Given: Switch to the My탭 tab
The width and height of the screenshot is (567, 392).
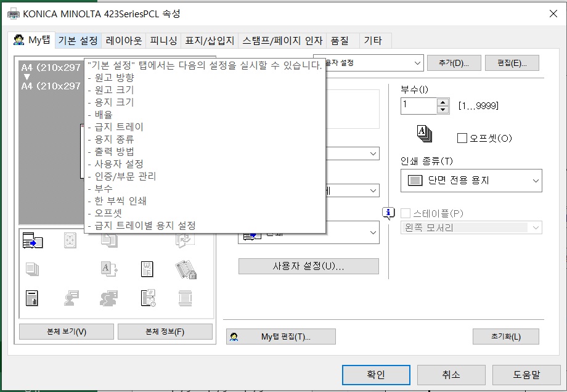Looking at the screenshot, I should (32, 40).
